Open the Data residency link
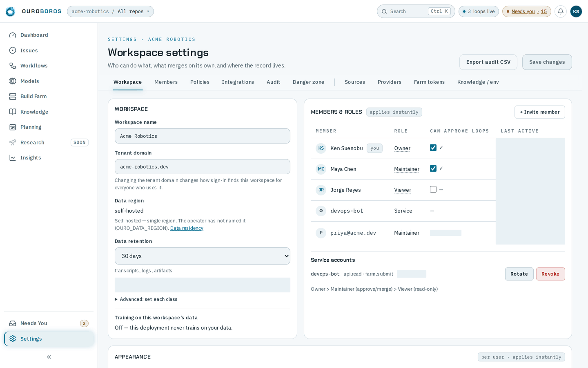 [187, 228]
